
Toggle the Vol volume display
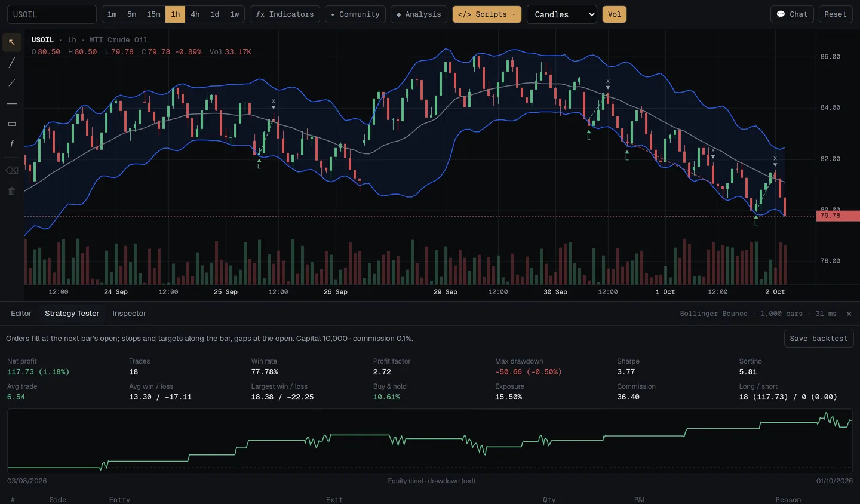click(615, 14)
